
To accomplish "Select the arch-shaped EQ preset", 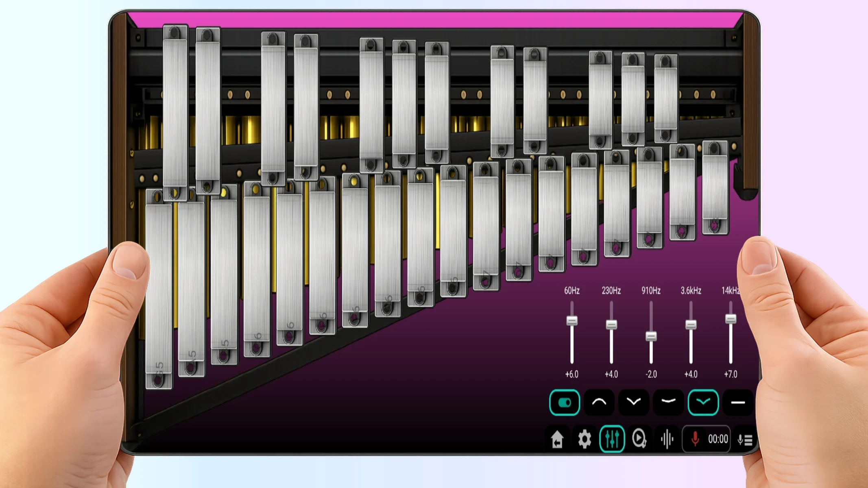I will (599, 403).
